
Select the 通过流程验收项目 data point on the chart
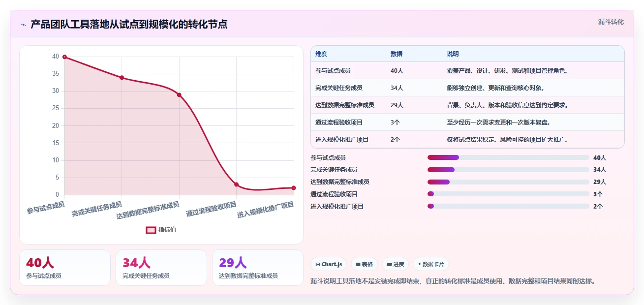(237, 184)
